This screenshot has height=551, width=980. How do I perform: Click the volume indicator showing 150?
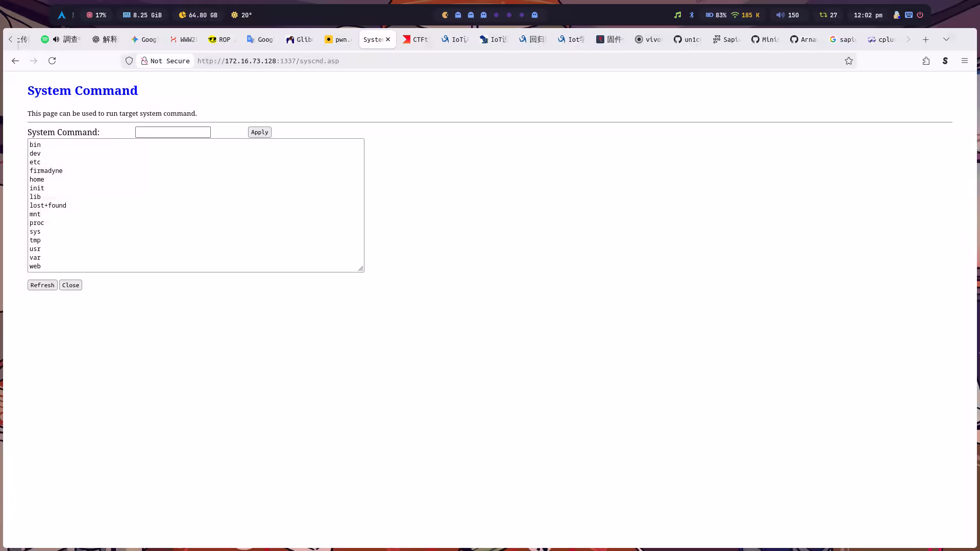pos(787,15)
